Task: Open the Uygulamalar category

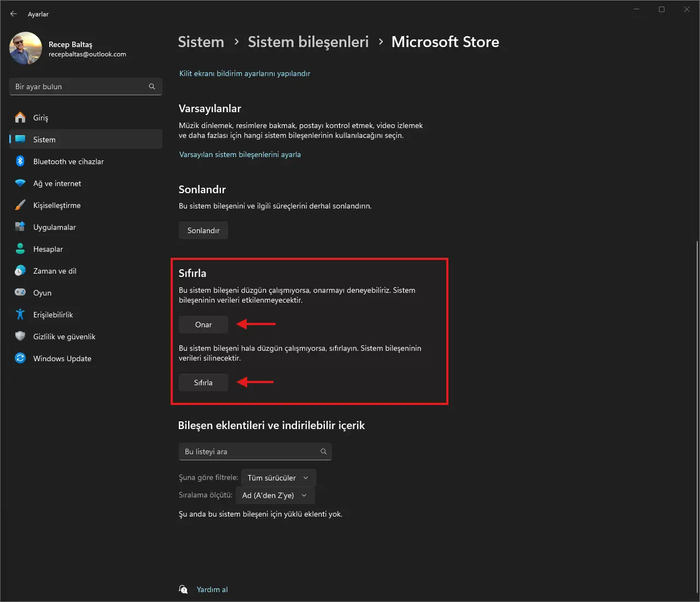Action: tap(86, 227)
